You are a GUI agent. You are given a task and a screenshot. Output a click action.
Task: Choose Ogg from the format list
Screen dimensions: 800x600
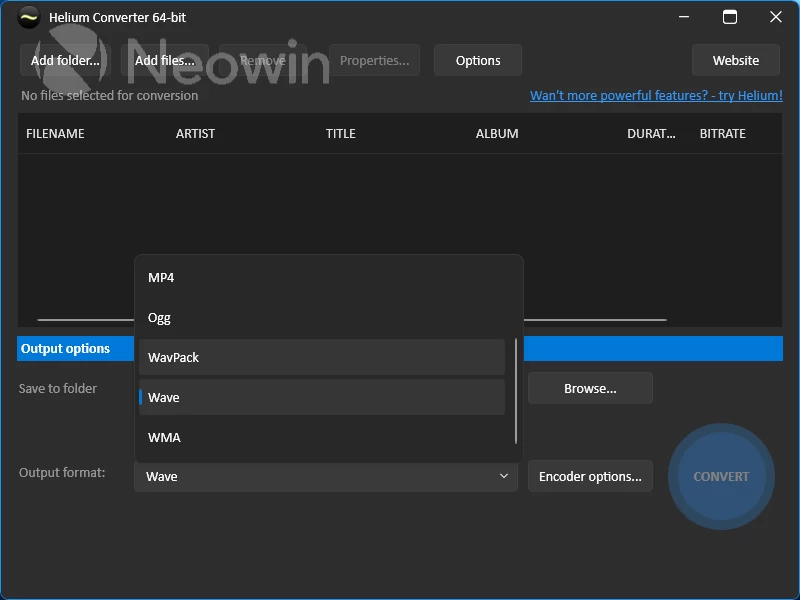click(x=322, y=317)
